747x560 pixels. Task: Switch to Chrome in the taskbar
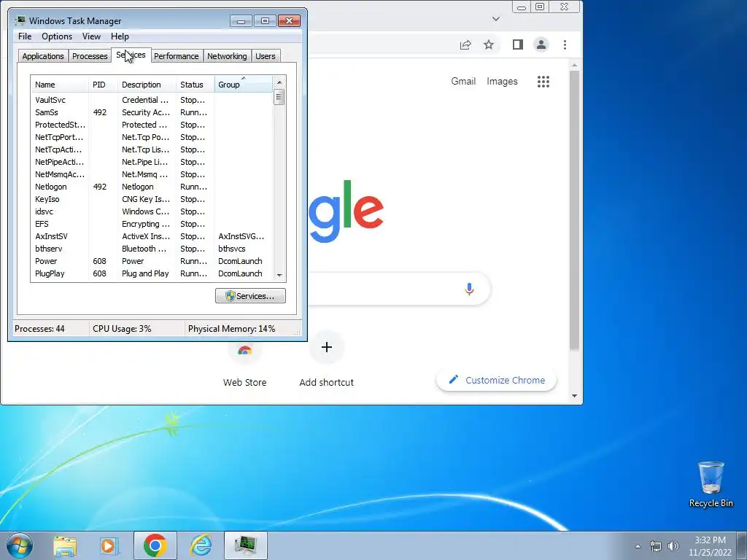[x=155, y=545]
